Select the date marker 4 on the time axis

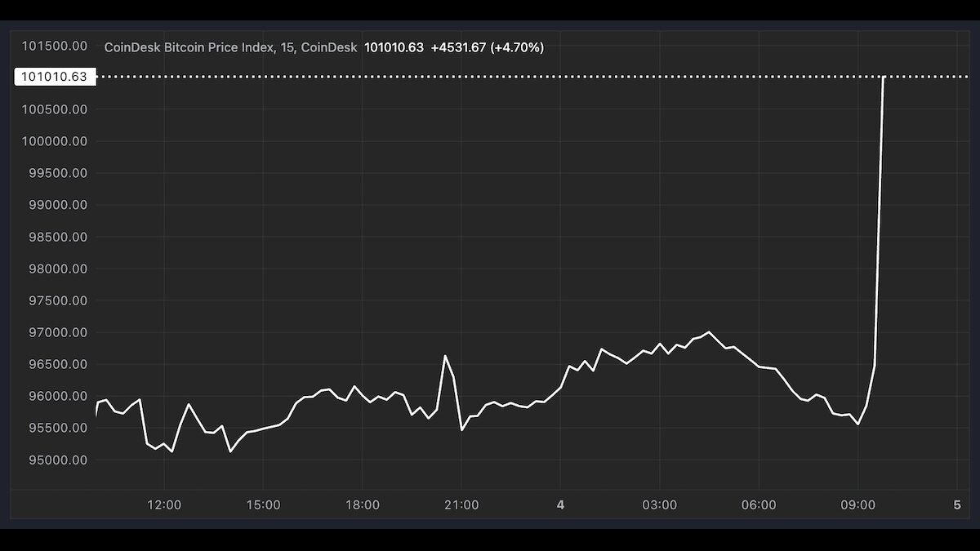pyautogui.click(x=560, y=505)
